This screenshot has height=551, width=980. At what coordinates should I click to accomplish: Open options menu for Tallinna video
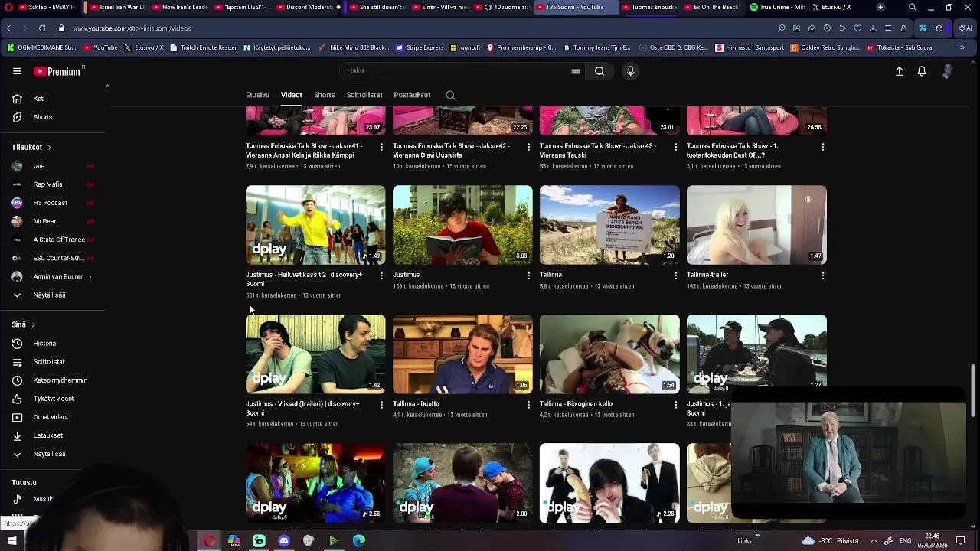tap(675, 275)
